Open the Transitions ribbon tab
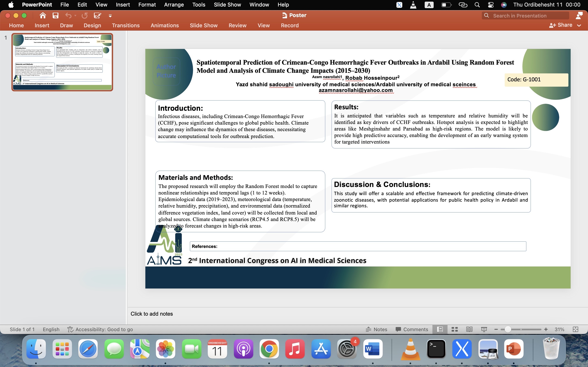 tap(126, 25)
